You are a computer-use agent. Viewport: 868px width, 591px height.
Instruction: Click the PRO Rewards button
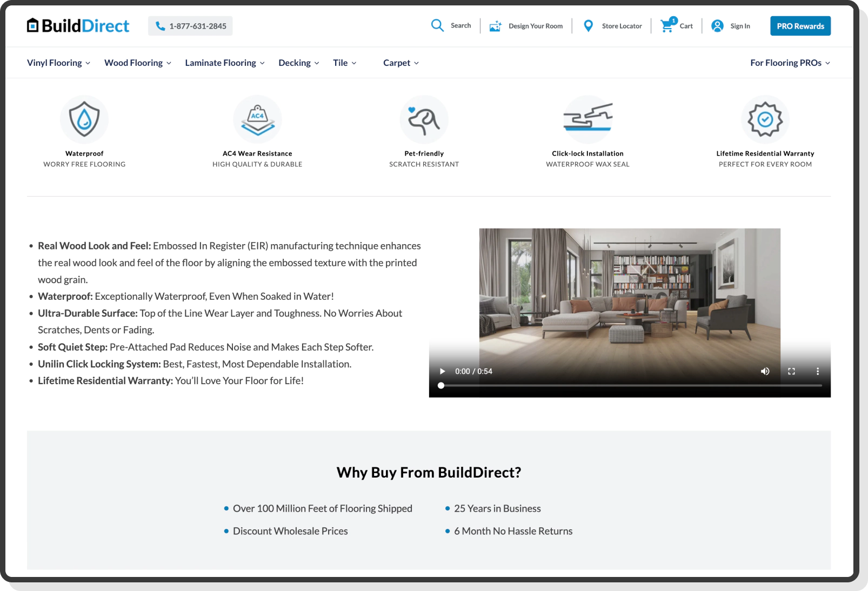coord(800,25)
